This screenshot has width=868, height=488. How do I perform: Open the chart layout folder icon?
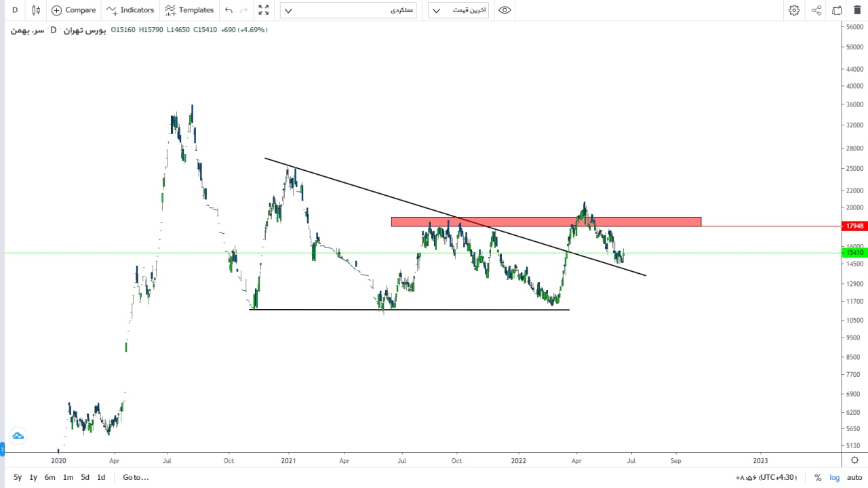[x=837, y=10]
